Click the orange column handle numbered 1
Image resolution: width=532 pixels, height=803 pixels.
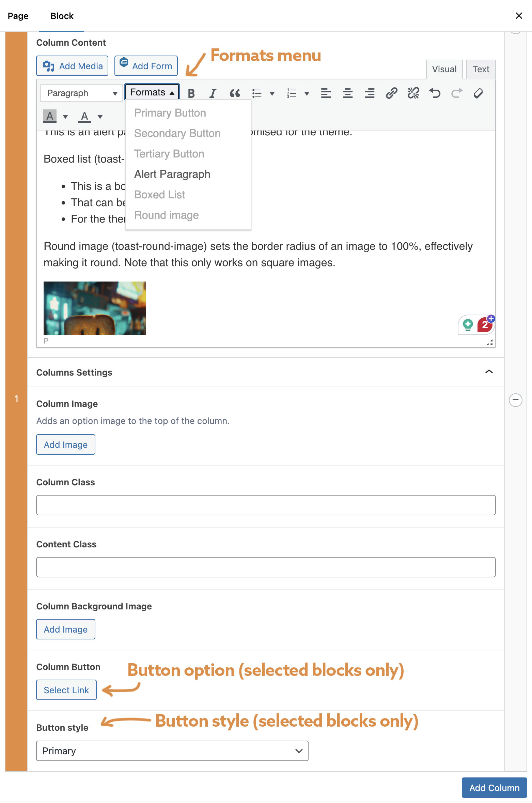click(16, 399)
